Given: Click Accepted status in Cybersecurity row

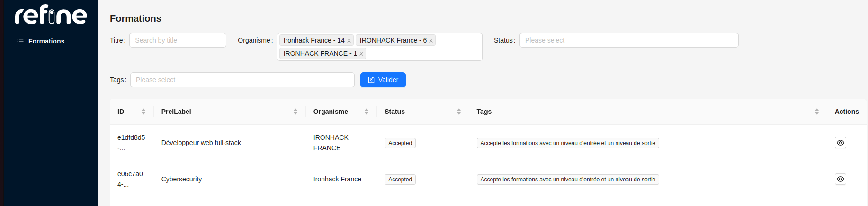Looking at the screenshot, I should (x=400, y=180).
